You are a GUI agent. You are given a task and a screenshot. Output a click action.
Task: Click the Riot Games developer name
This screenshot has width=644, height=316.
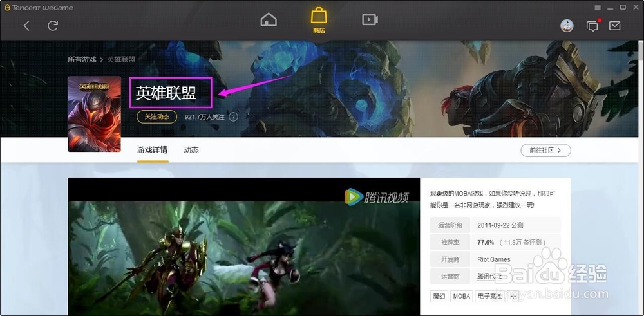click(x=494, y=259)
